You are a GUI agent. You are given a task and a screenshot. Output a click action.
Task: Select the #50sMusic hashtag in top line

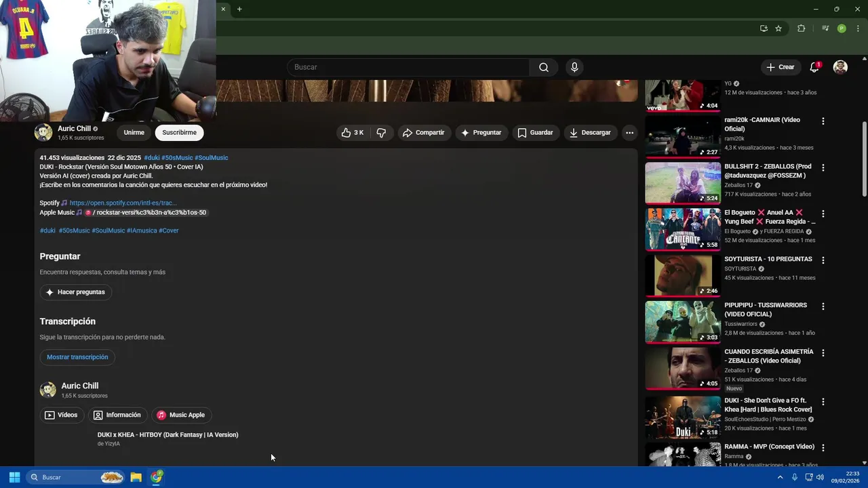(177, 158)
